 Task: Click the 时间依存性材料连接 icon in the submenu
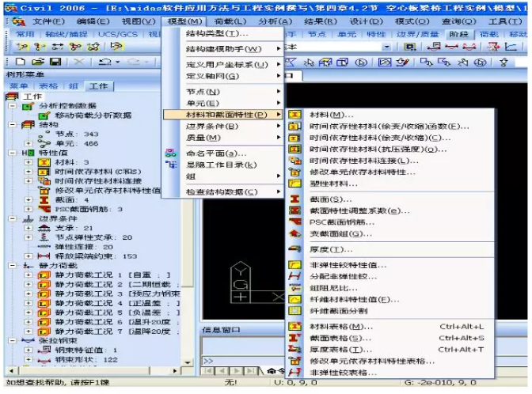point(294,161)
